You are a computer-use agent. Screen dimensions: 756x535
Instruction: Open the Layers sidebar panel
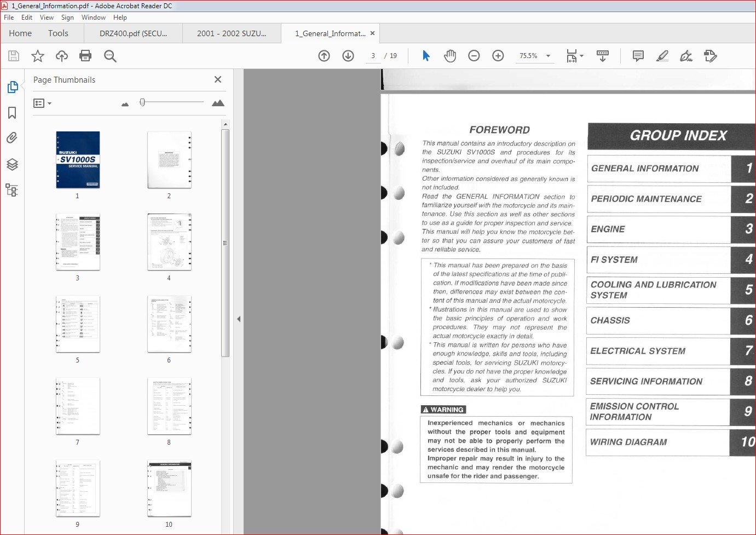12,164
